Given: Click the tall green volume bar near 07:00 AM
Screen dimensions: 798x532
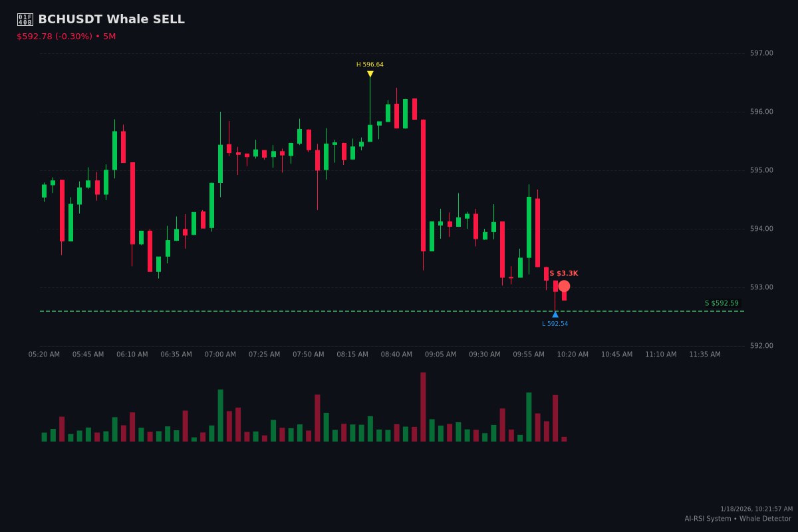Looking at the screenshot, I should click(220, 416).
